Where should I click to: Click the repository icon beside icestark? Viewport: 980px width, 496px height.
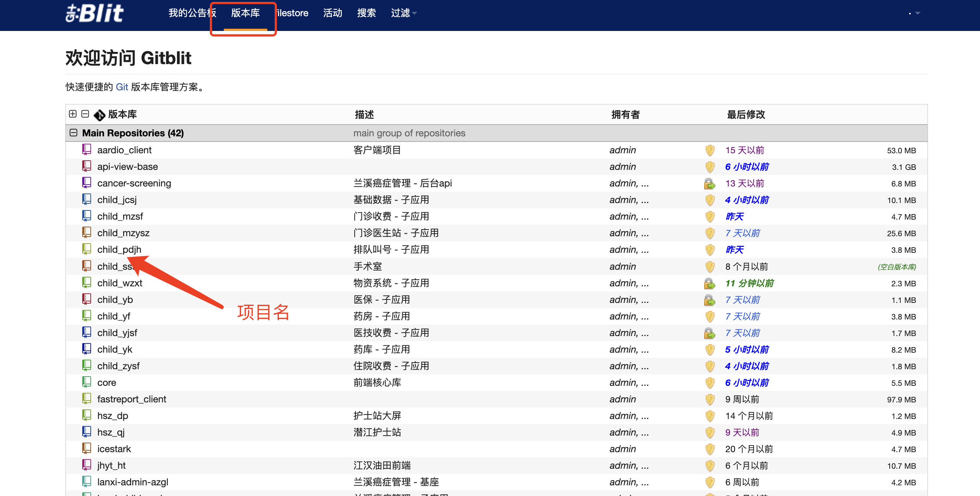click(87, 448)
